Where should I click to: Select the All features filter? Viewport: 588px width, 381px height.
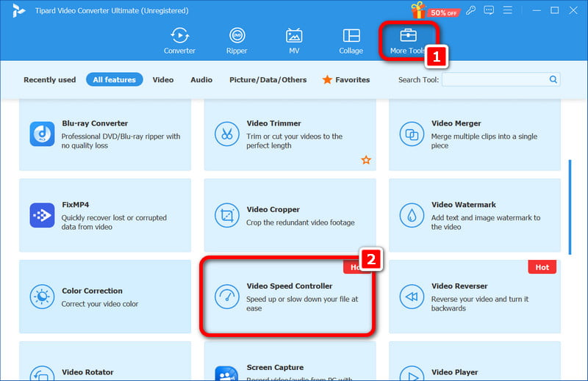(115, 79)
